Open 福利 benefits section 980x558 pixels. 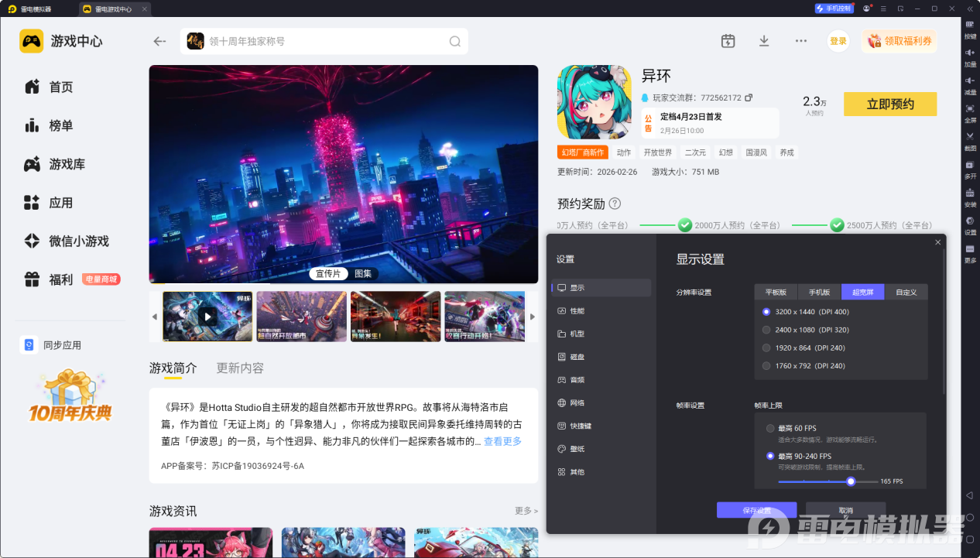coord(48,279)
